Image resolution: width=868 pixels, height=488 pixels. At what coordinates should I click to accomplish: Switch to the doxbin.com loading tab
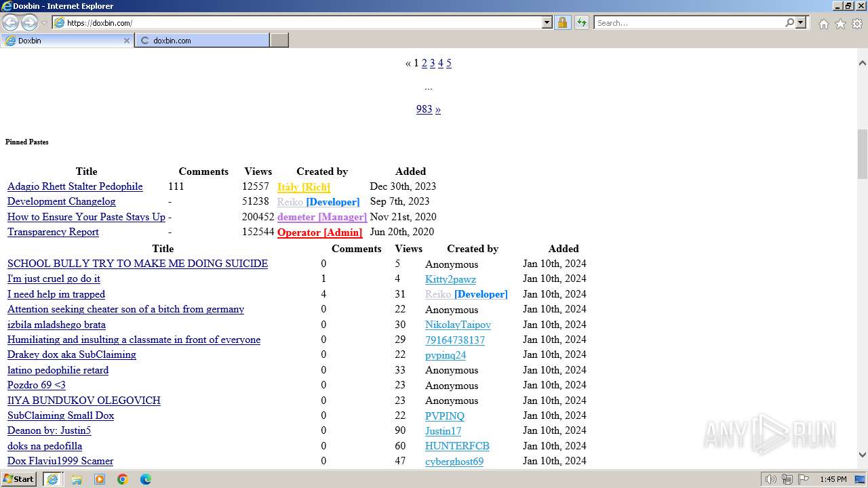[202, 41]
